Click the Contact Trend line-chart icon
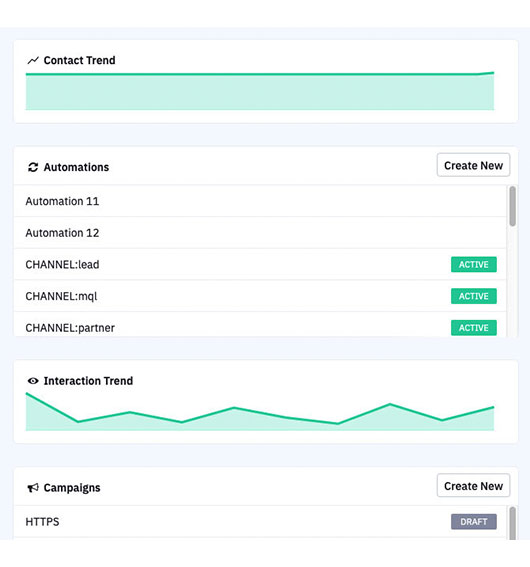 (33, 60)
